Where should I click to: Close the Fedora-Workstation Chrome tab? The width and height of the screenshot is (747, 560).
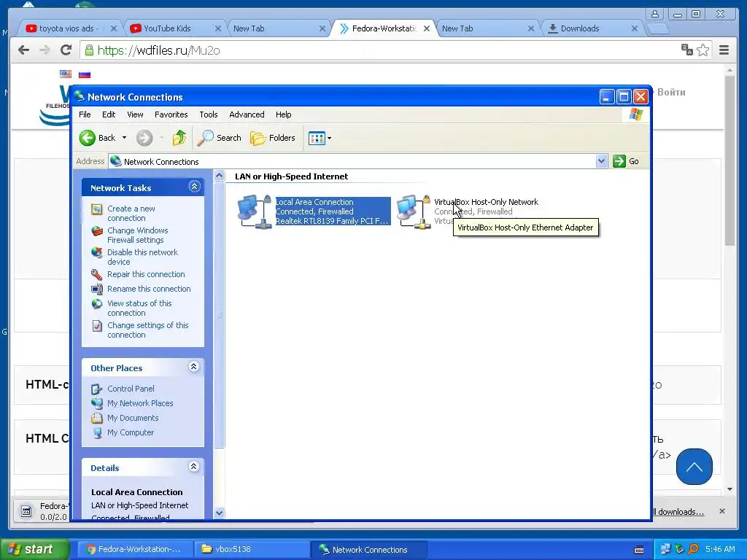427,28
